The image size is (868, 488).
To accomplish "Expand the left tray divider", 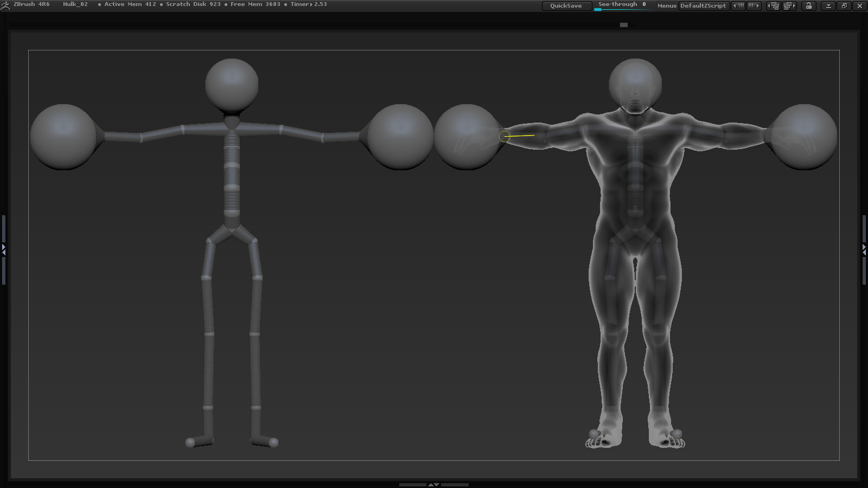I will tap(3, 249).
